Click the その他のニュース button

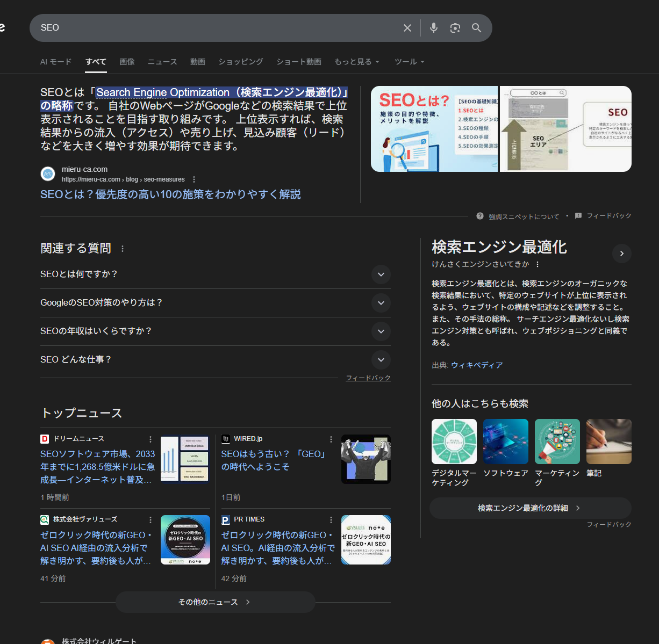215,602
